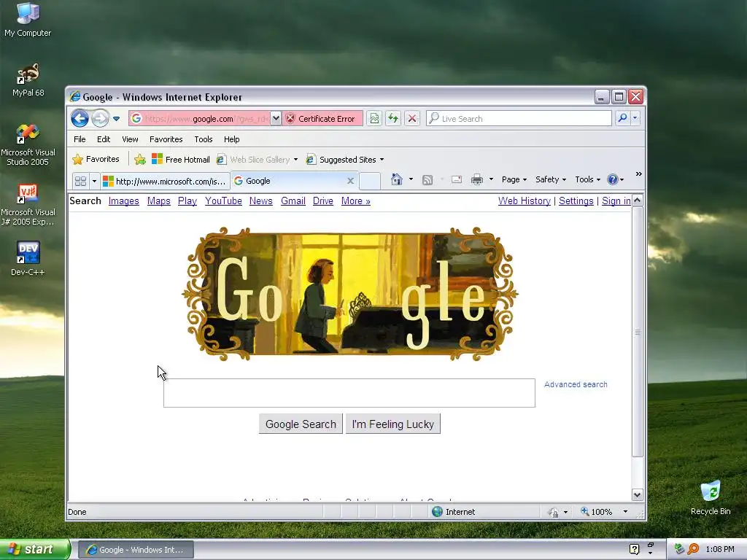Open the Advanced search link
This screenshot has height=560, width=747.
576,384
